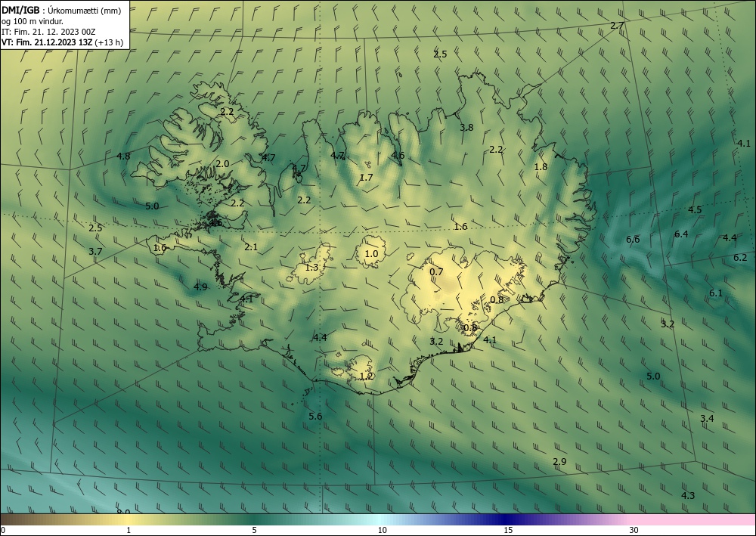Screen dimensions: 756x536
Task: Click the colorbar tick label 30
Action: 634,530
